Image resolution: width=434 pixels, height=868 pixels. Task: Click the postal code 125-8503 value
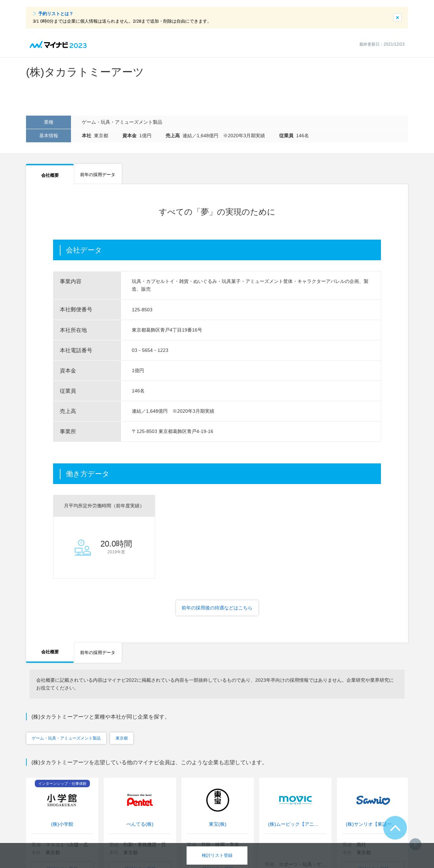point(142,310)
